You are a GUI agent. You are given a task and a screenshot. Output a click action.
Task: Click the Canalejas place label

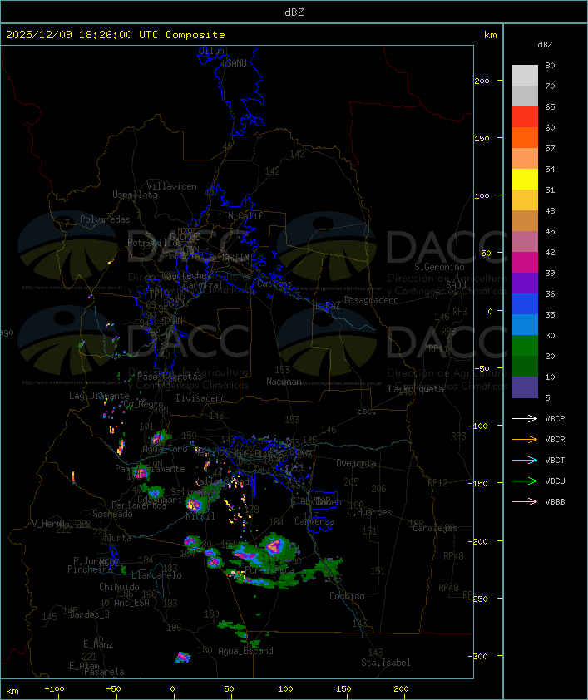point(435,528)
